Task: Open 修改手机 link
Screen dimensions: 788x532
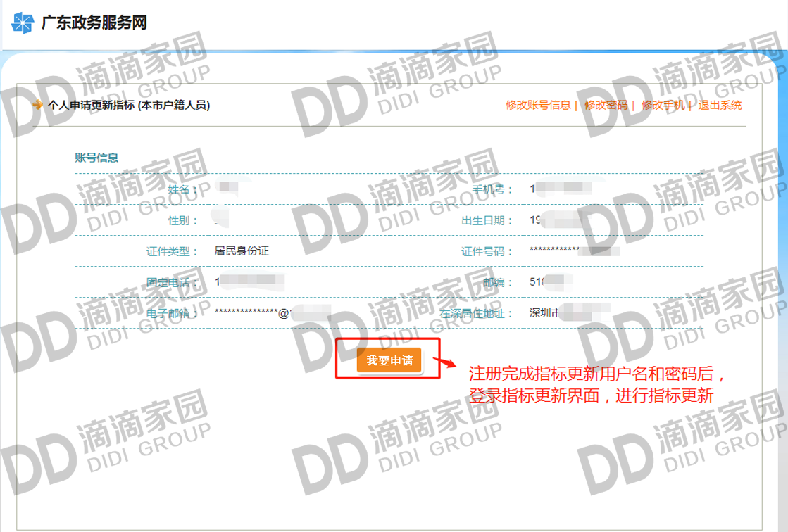Action: 663,105
